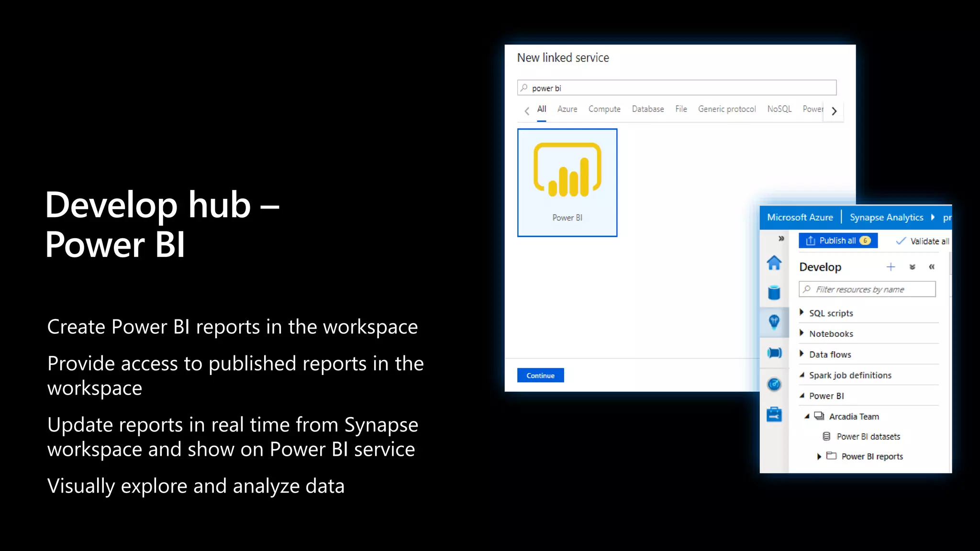
Task: Click the Arcadia Team workspace icon
Action: 819,416
